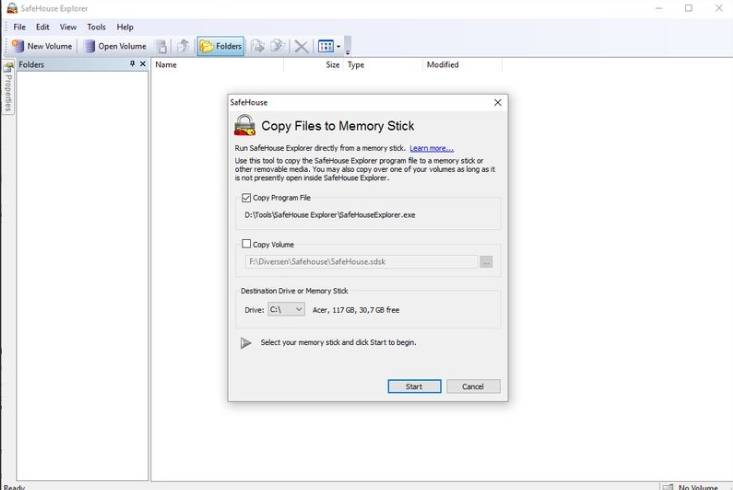Click the view mode grid icon
Image resolution: width=733 pixels, height=490 pixels.
point(326,46)
